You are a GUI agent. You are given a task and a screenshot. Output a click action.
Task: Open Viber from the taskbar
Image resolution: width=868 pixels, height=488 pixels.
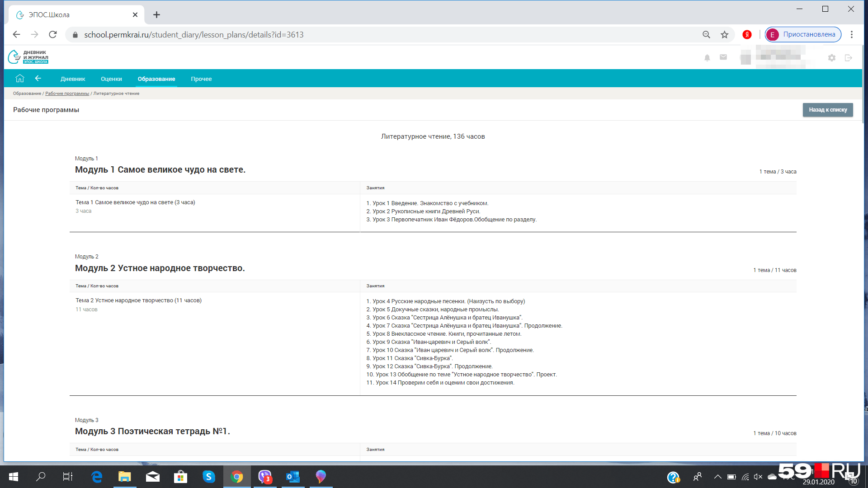(265, 477)
